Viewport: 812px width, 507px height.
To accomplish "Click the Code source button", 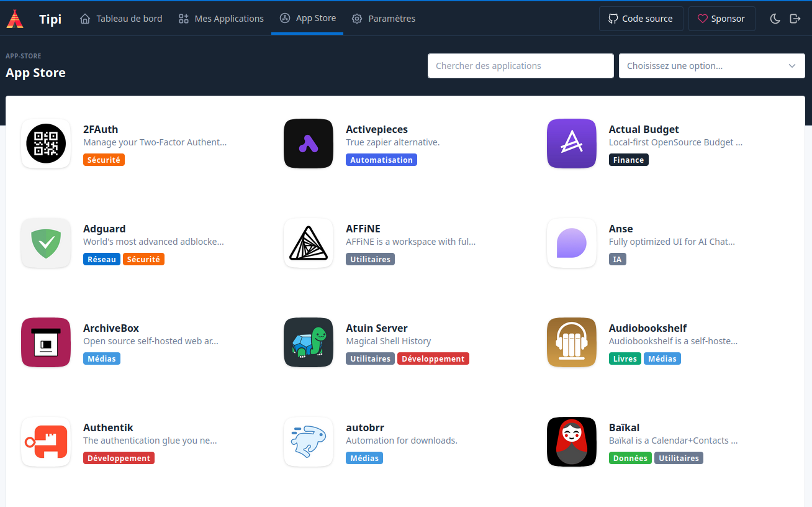I will (x=641, y=19).
